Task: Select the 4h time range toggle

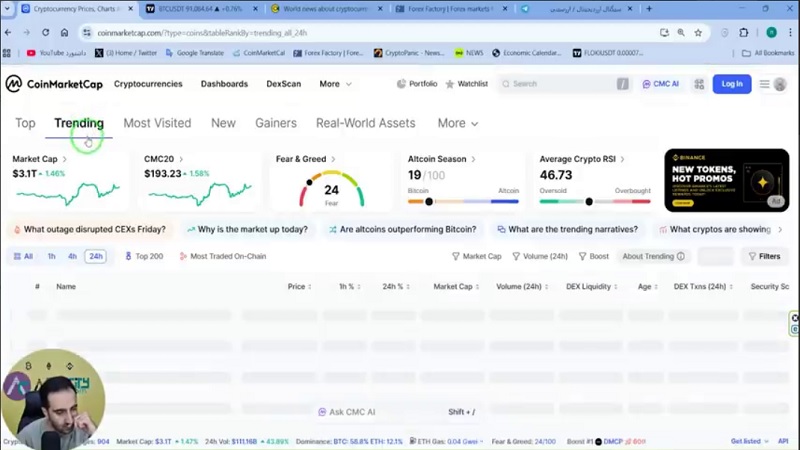Action: pos(72,256)
